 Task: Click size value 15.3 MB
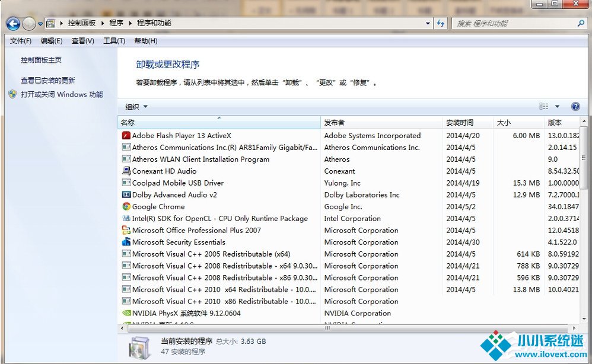[526, 183]
